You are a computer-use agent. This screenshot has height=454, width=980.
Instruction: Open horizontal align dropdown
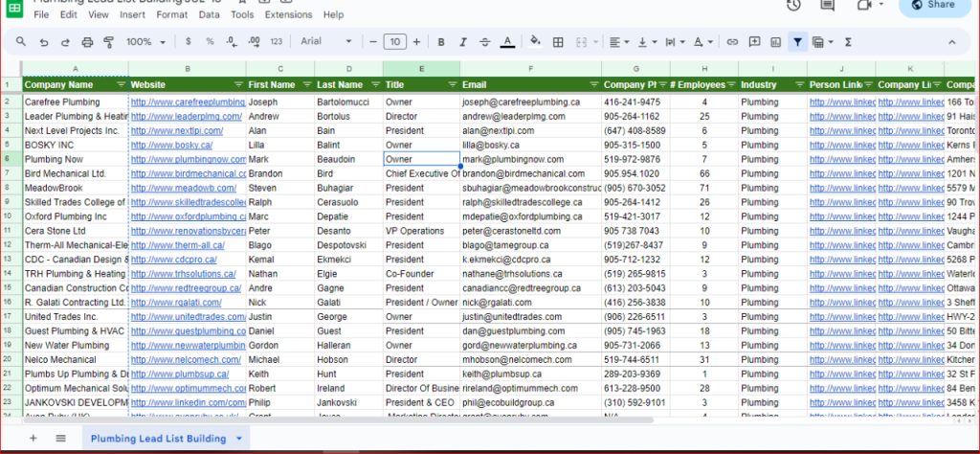tap(619, 42)
